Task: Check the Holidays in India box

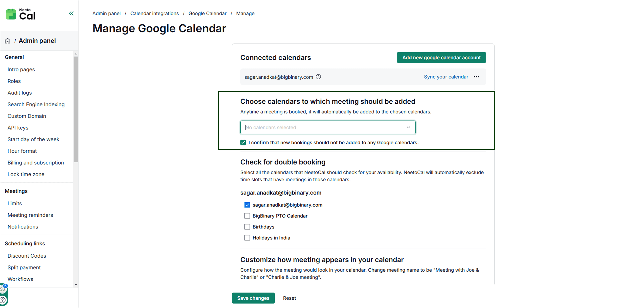Action: point(247,238)
